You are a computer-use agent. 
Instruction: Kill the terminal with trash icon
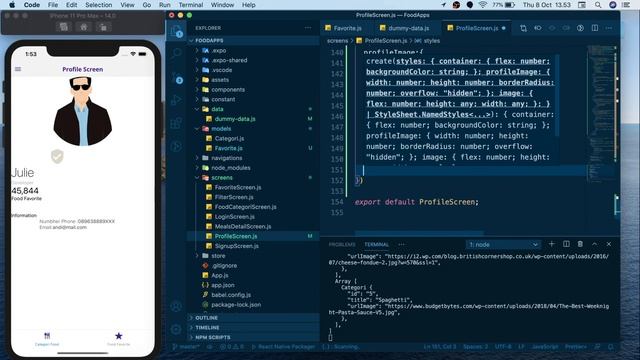580,244
